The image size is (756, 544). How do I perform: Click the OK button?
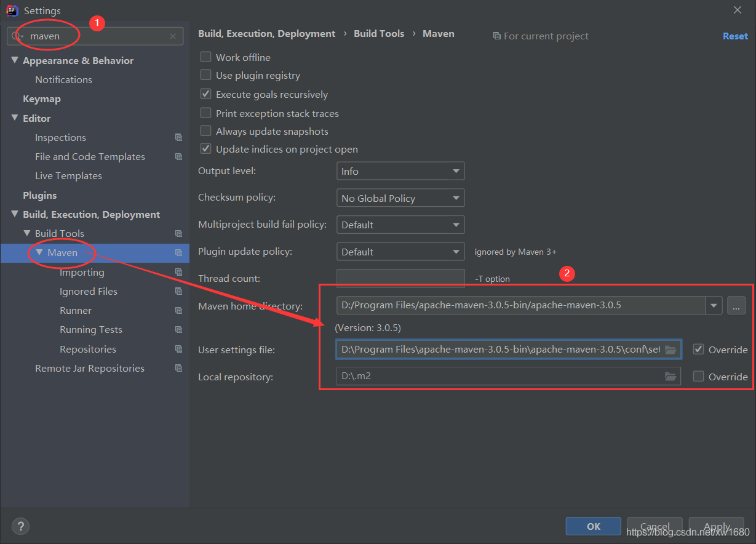594,526
